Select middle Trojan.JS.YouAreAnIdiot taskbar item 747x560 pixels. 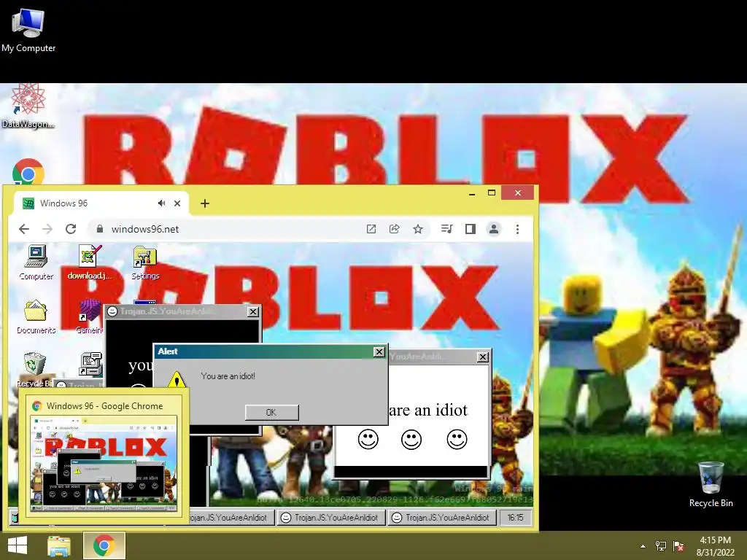[x=331, y=517]
